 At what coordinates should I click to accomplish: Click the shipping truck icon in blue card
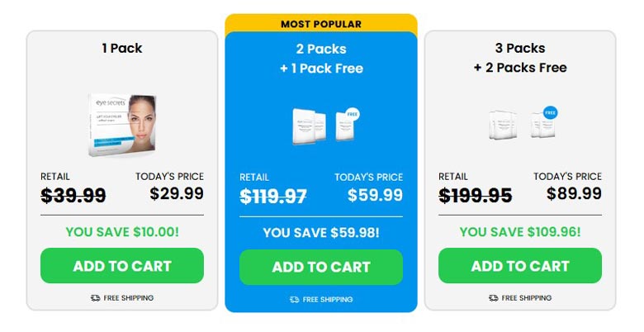[295, 300]
